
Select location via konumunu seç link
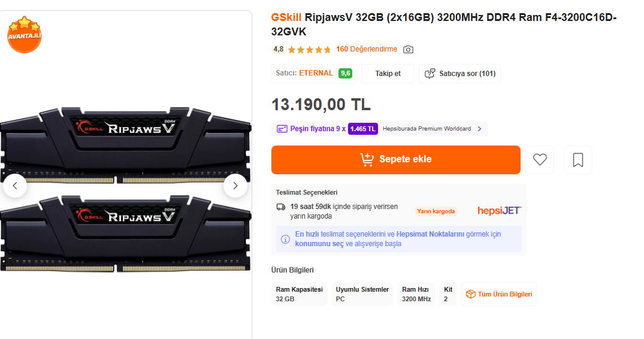[x=319, y=244]
